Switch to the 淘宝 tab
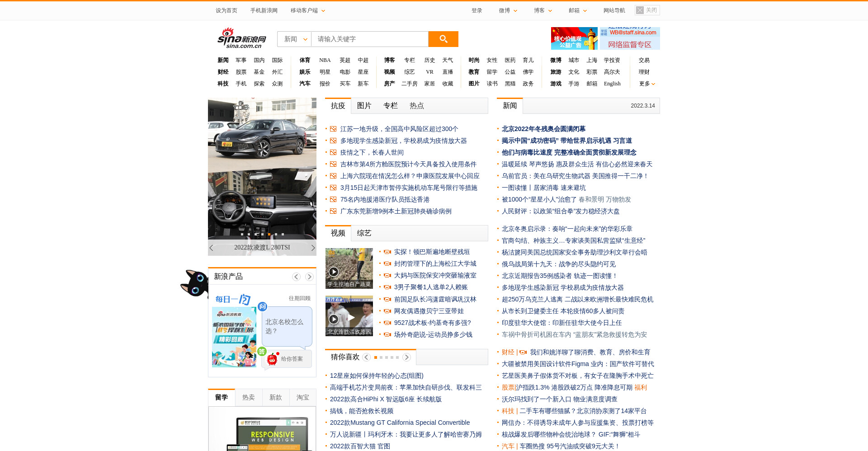Screen dimensions: 868x451 [x=303, y=398]
